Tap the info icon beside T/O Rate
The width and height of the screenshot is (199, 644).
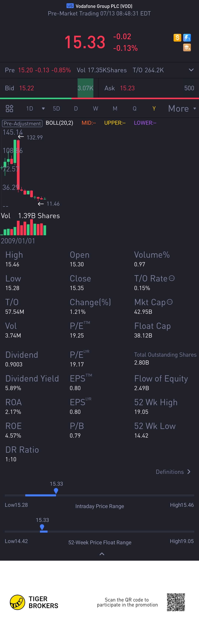tap(172, 278)
